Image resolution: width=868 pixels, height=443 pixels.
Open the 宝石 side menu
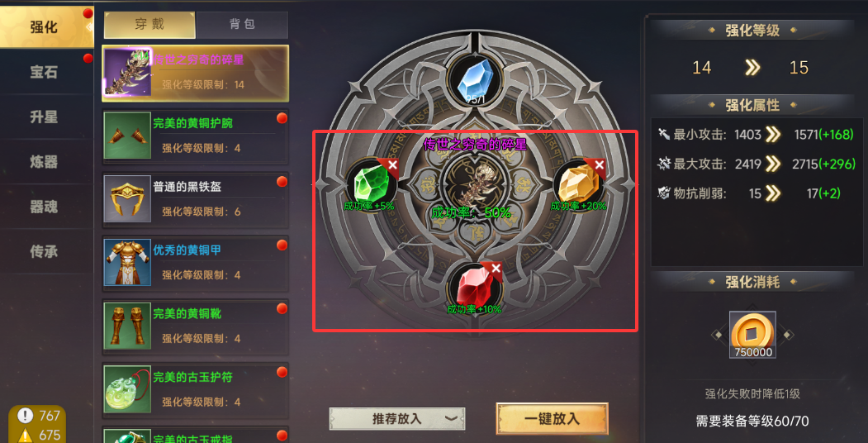(x=45, y=72)
